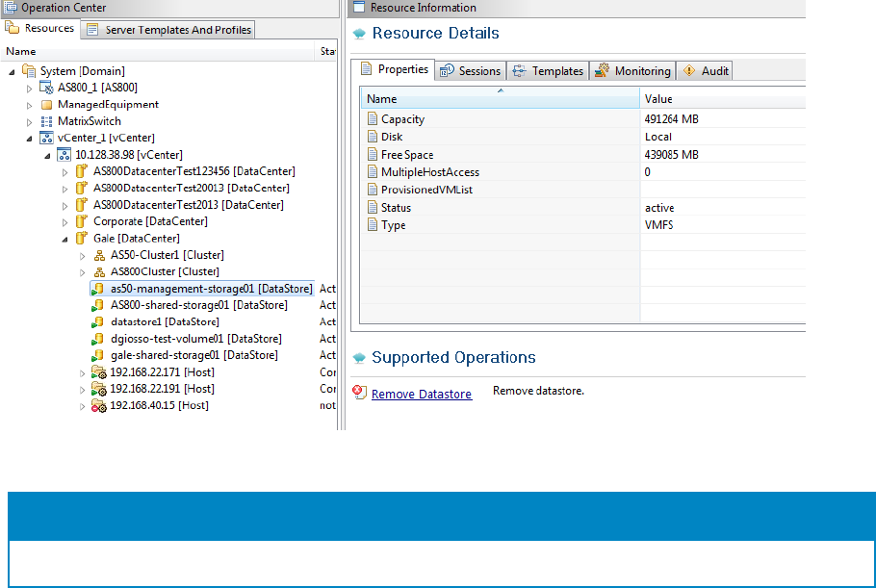
Task: Open the Monitoring tab
Action: 632,71
